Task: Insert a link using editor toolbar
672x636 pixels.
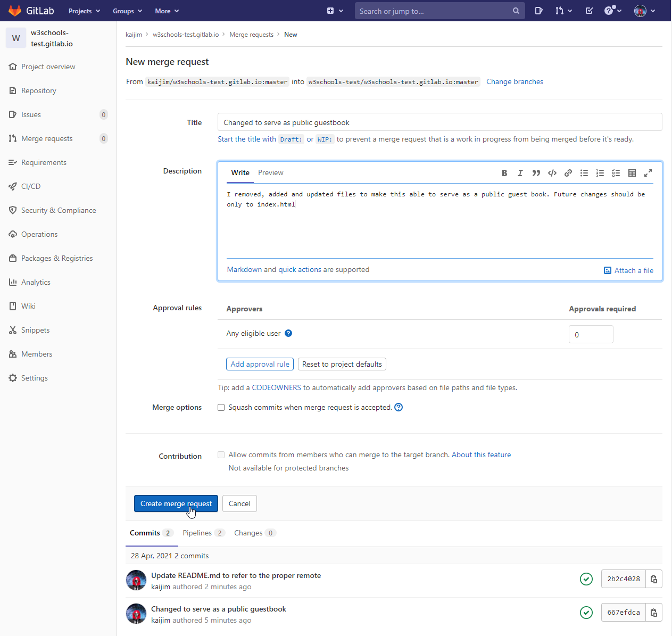Action: [x=568, y=173]
